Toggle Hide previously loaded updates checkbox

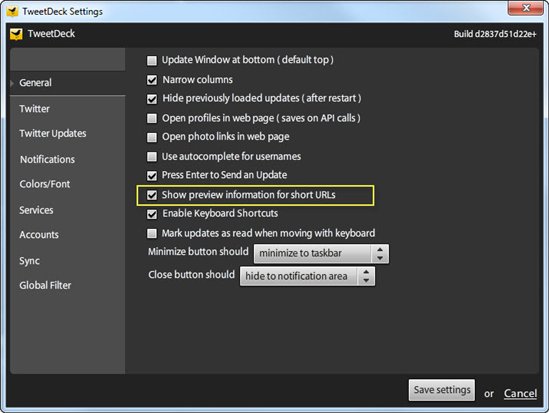click(x=152, y=99)
